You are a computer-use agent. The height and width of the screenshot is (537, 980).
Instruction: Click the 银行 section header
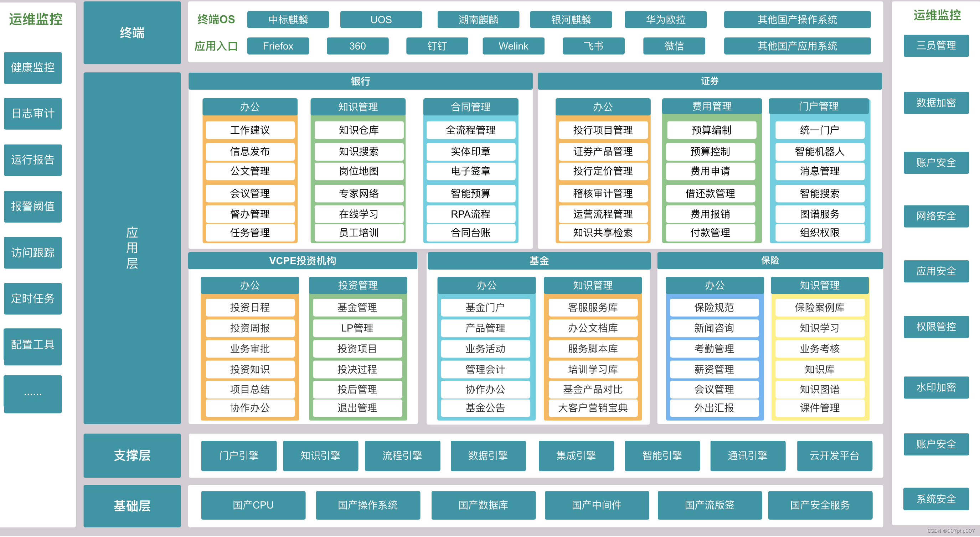point(360,81)
